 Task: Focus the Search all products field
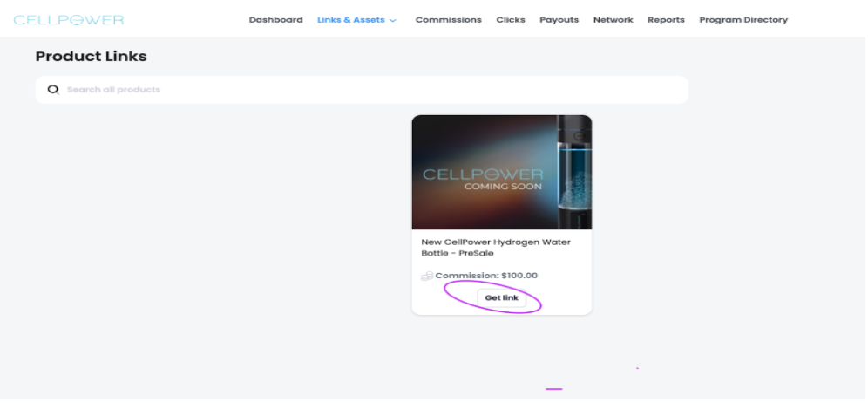click(x=362, y=90)
